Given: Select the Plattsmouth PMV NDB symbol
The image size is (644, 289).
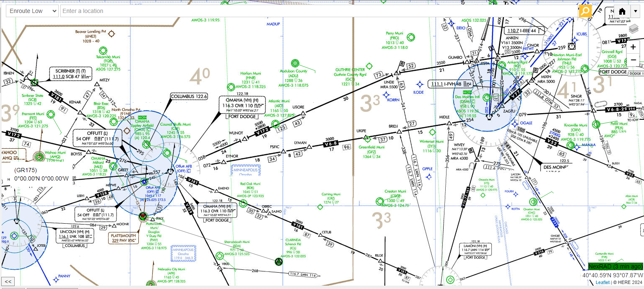Looking at the screenshot, I should click(x=143, y=216).
